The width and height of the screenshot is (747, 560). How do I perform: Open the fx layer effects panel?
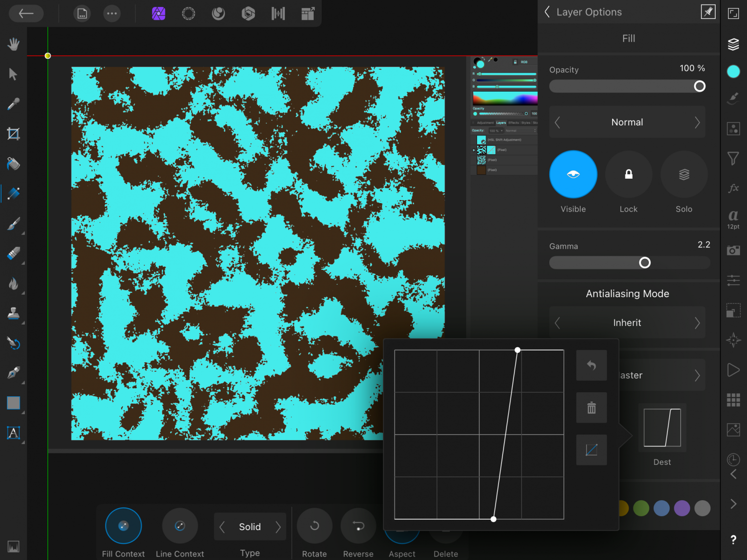click(733, 188)
